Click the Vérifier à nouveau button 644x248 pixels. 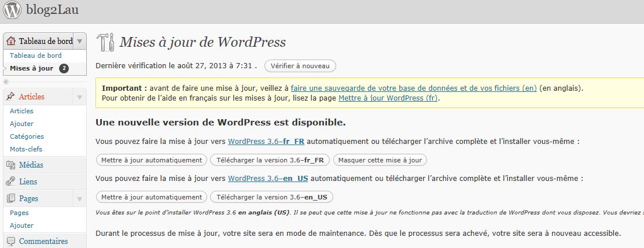(300, 66)
